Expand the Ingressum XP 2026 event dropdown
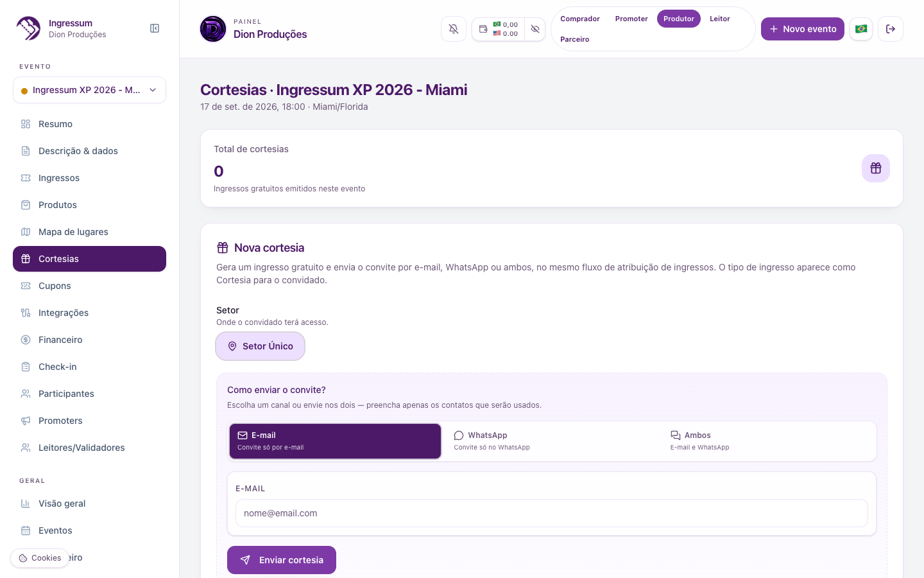Viewport: 924px width, 578px height. coord(89,90)
